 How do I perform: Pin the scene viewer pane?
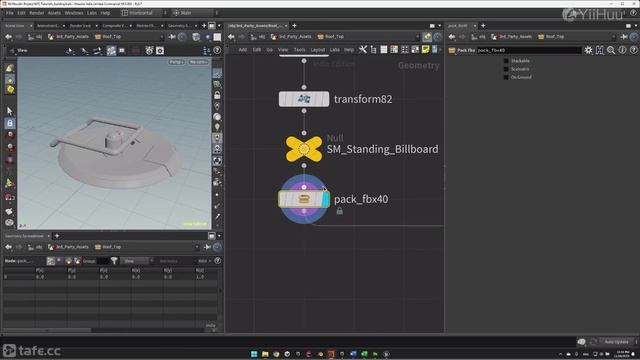[172, 37]
